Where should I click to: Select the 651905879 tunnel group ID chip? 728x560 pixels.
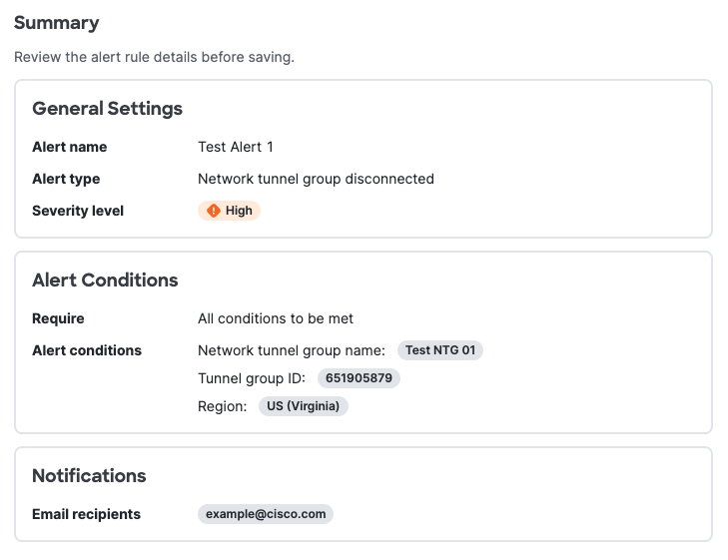(x=359, y=378)
